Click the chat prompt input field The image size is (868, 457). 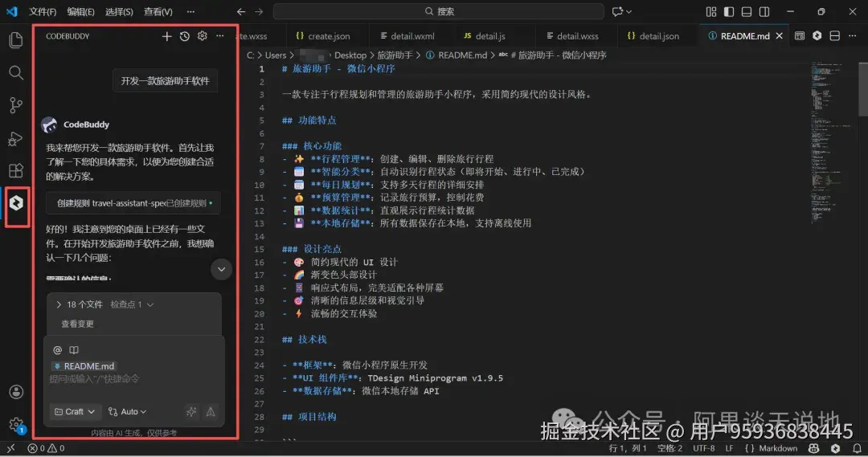click(133, 379)
